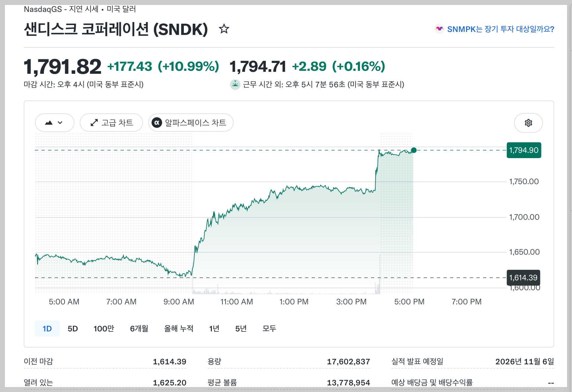Image resolution: width=572 pixels, height=392 pixels.
Task: Click the pink logo beside SNMPK link
Action: pyautogui.click(x=439, y=29)
